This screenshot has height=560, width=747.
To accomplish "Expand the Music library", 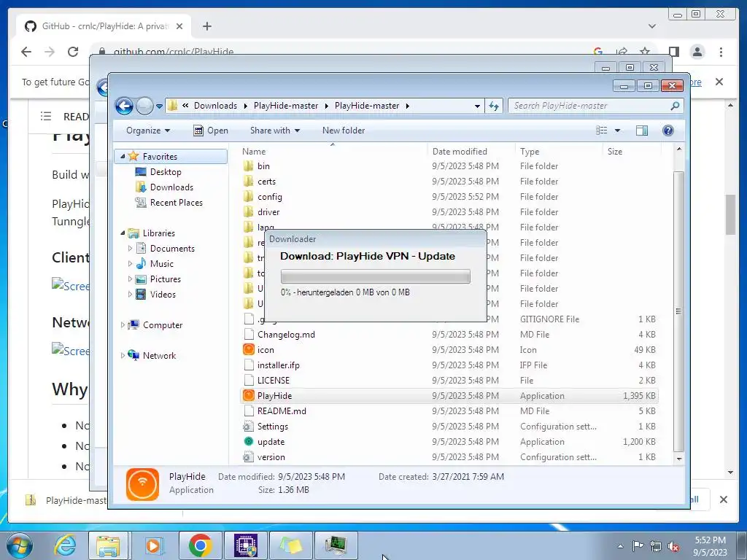I will coord(130,263).
